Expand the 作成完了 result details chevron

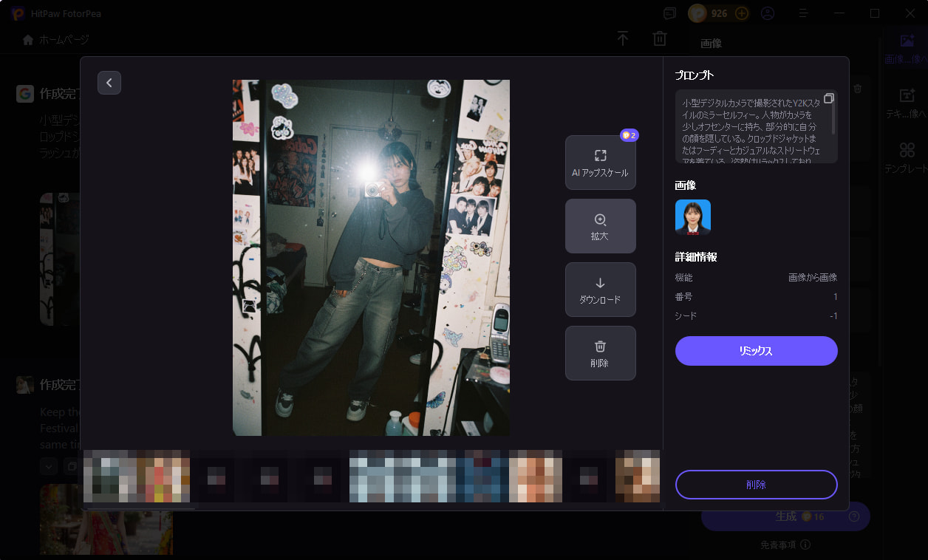48,466
